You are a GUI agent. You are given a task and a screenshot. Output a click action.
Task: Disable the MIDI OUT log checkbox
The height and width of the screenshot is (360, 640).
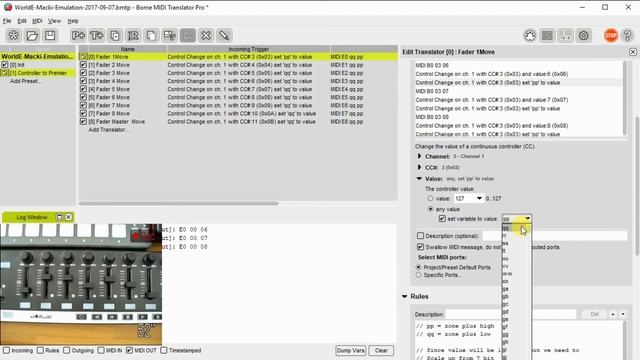pyautogui.click(x=129, y=350)
